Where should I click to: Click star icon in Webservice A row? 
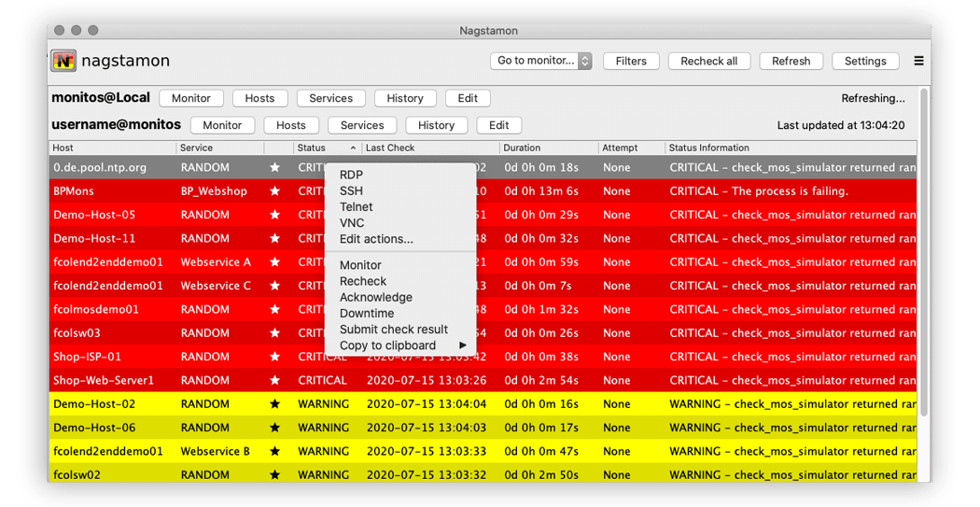tap(274, 262)
